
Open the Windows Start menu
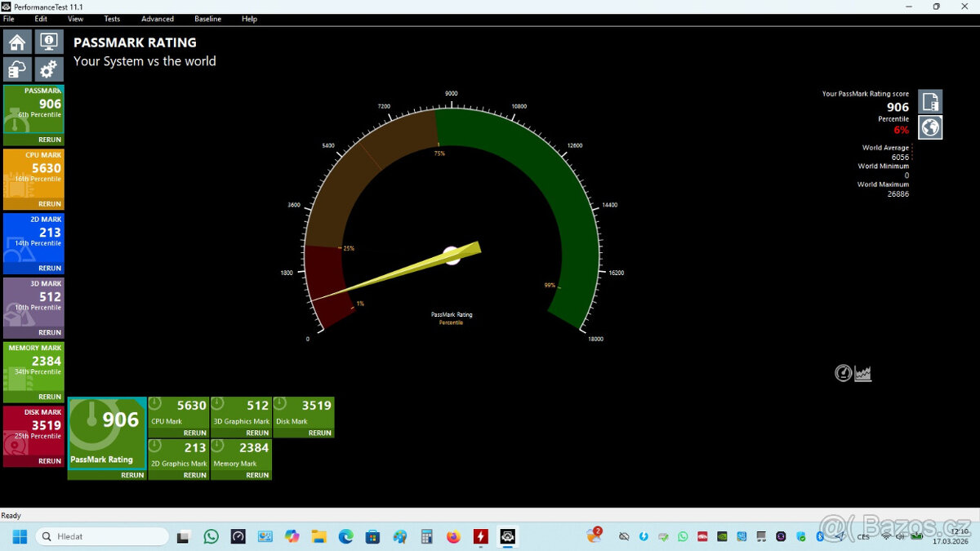(20, 536)
